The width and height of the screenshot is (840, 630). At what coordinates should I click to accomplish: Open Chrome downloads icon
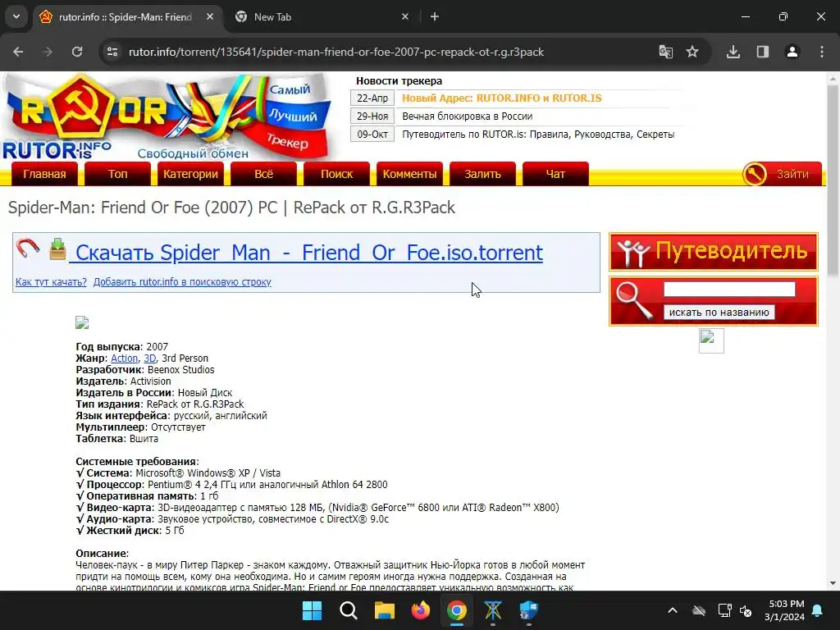point(733,52)
